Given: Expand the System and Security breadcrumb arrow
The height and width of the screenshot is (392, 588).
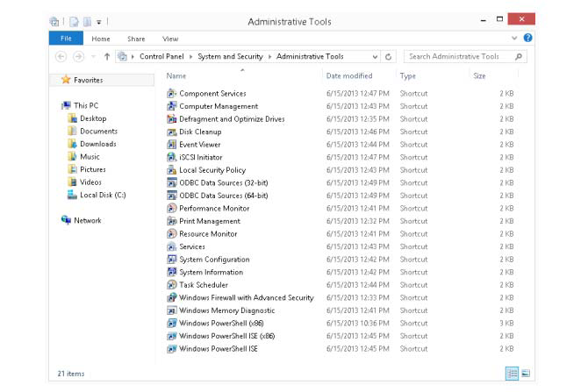Looking at the screenshot, I should [x=269, y=57].
